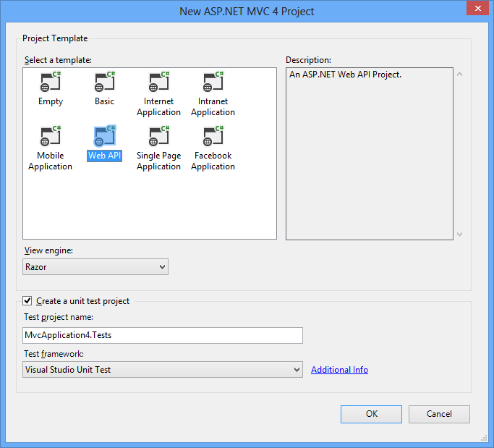
Task: Click the 'Intranet Application' label text
Action: pos(213,106)
